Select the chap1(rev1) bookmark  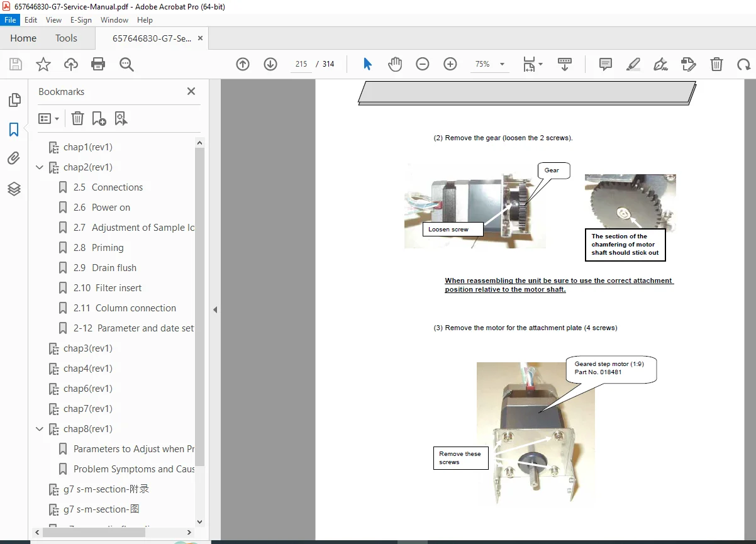point(88,147)
